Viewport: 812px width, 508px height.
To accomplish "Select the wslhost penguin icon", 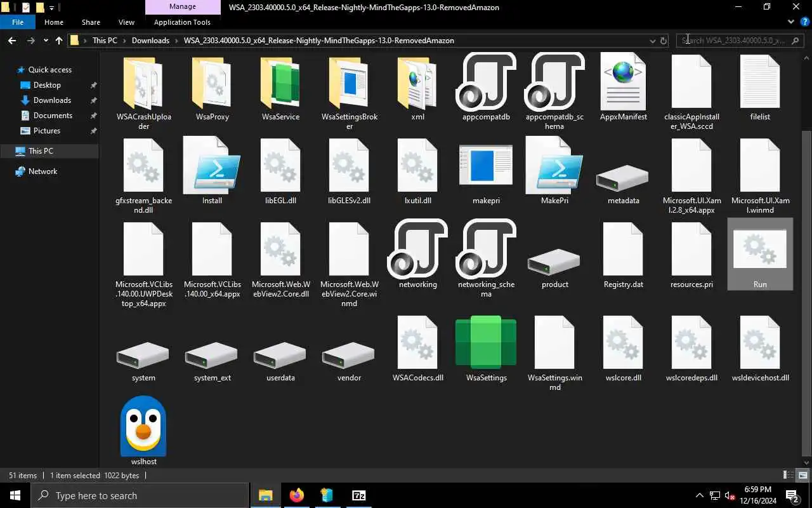I will 143,426.
